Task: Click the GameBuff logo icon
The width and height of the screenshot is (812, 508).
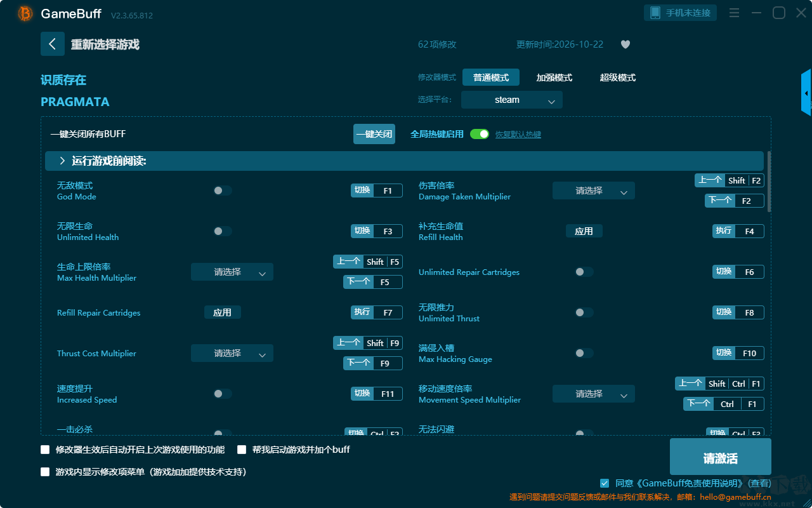Action: tap(25, 13)
